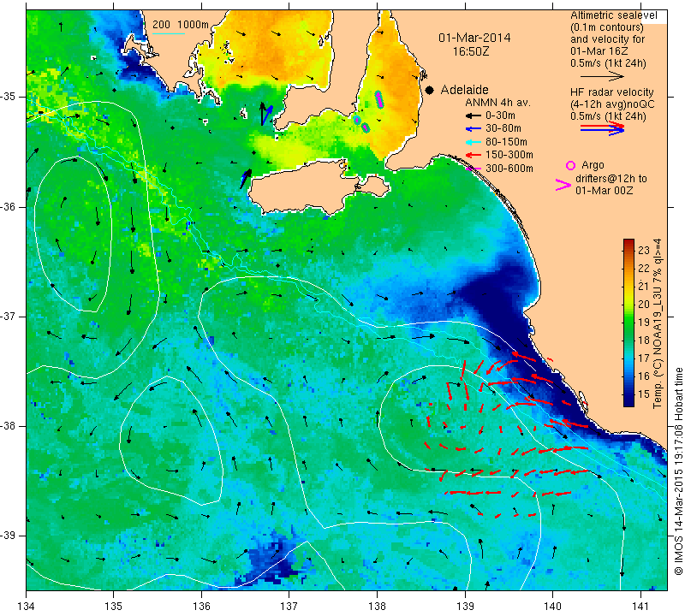The height and width of the screenshot is (616, 685).
Task: Click the blue-black ANMN arrow west of Kangaroo Island
Action: [x=246, y=179]
